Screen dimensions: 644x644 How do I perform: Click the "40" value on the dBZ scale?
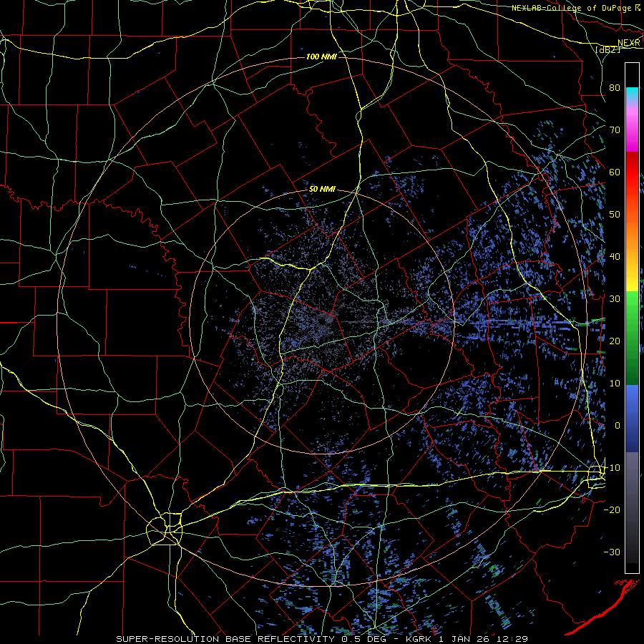coord(615,257)
